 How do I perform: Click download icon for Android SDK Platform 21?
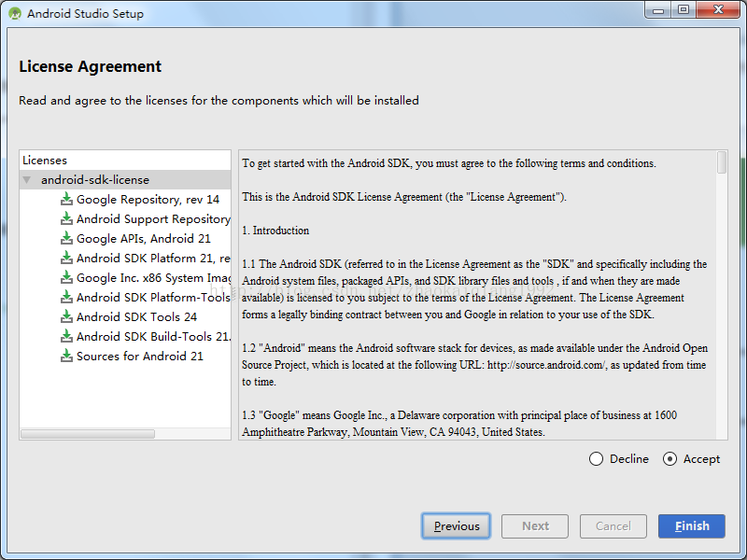[x=66, y=258]
